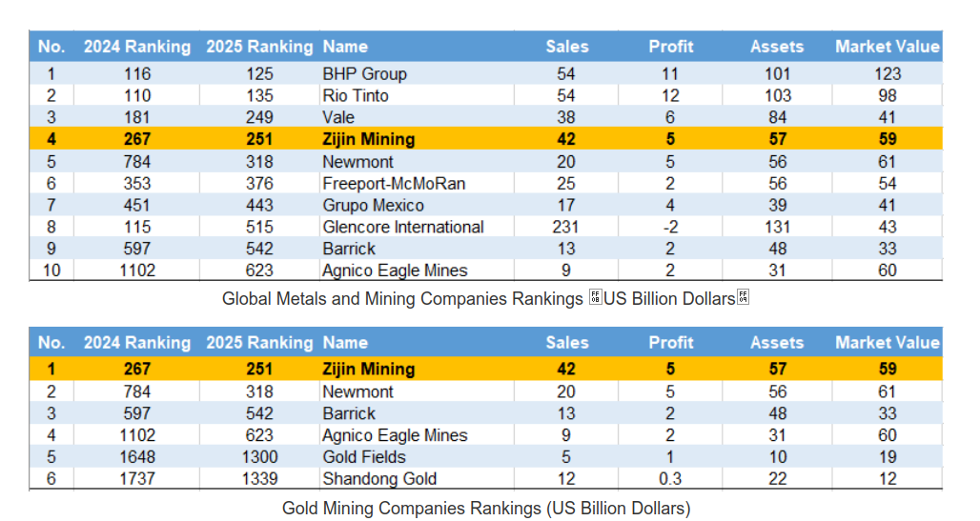Select Shandong Gold's 2025 ranking 1339
Viewport: 980px width, 521px height.
(258, 479)
